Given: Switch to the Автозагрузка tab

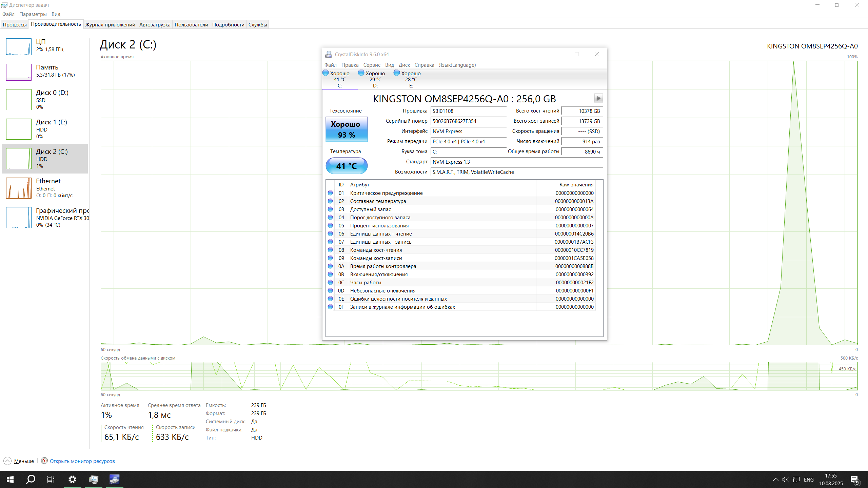Looking at the screenshot, I should click(x=155, y=24).
